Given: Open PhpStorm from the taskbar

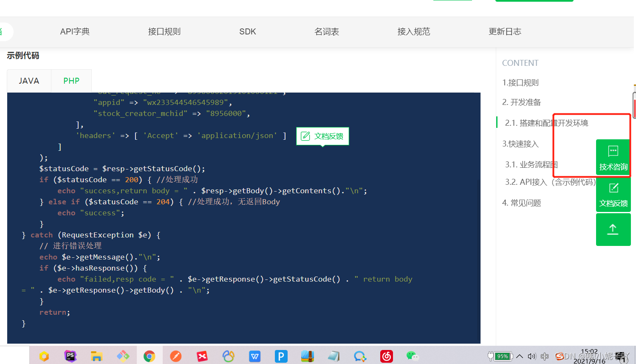Looking at the screenshot, I should pyautogui.click(x=71, y=356).
